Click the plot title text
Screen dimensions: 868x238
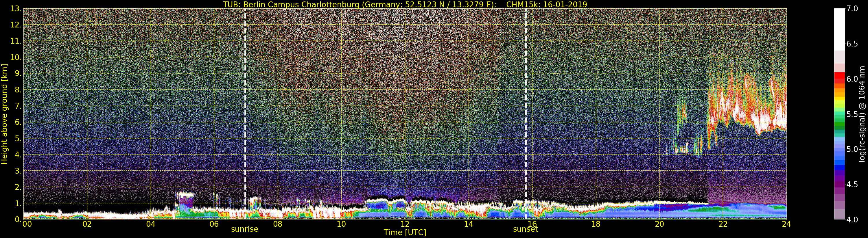tap(405, 4)
